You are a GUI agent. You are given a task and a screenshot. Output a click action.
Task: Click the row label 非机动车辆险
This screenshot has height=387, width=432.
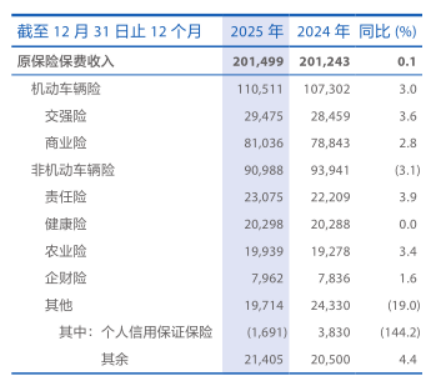click(73, 170)
